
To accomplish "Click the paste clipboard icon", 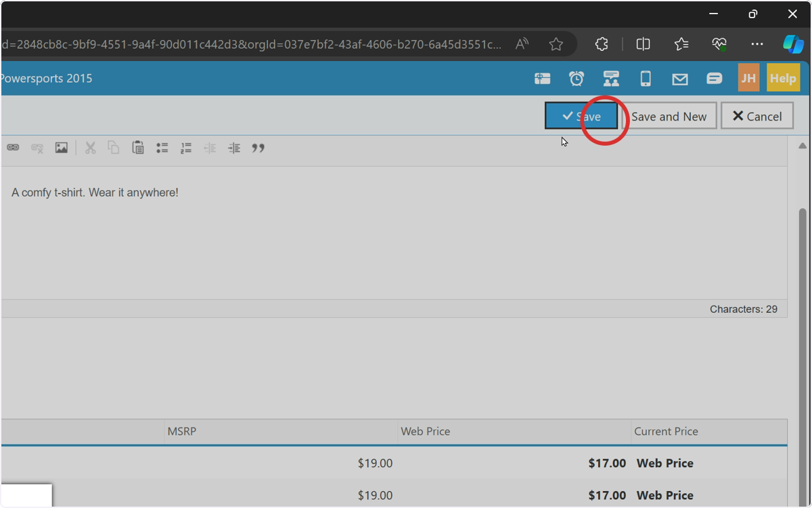I will point(138,148).
